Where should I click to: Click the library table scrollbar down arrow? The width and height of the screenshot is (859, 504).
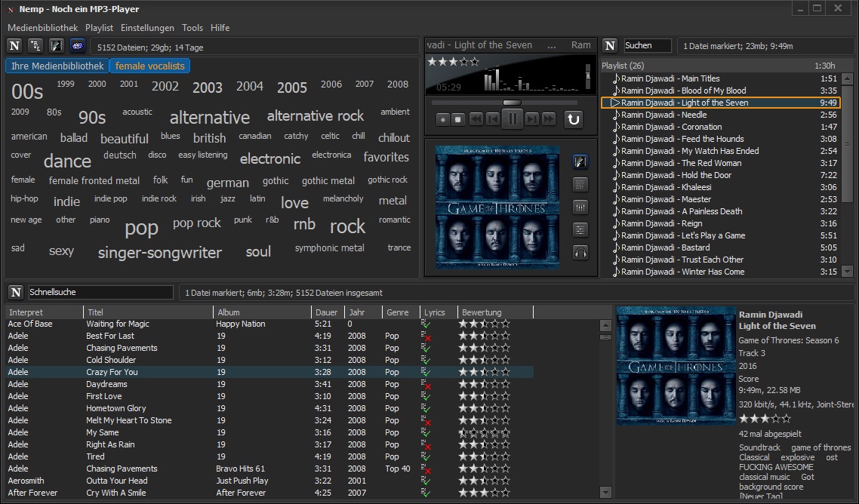(605, 492)
